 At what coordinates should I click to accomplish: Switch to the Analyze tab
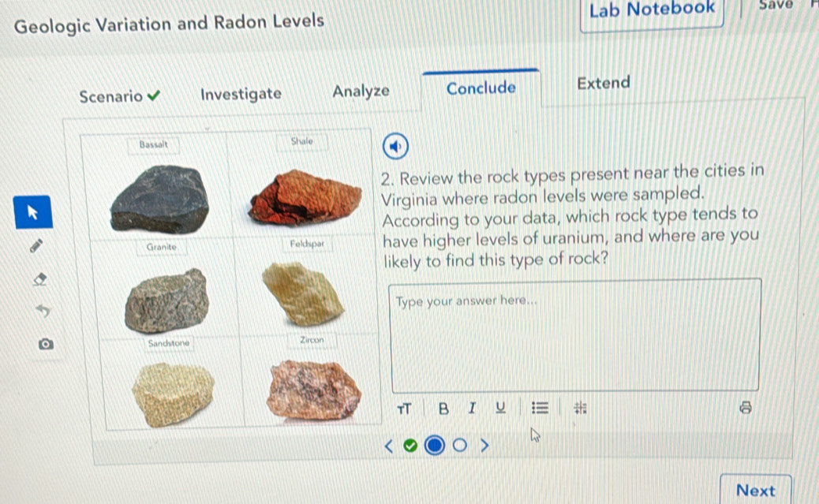click(361, 91)
